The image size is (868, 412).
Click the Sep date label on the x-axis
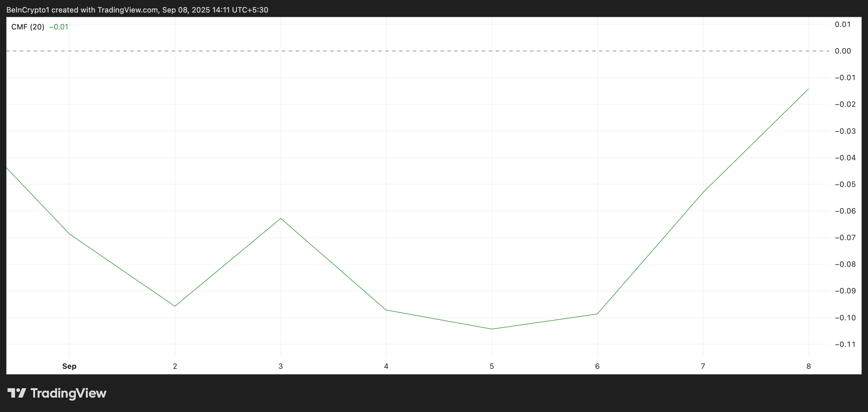(69, 366)
